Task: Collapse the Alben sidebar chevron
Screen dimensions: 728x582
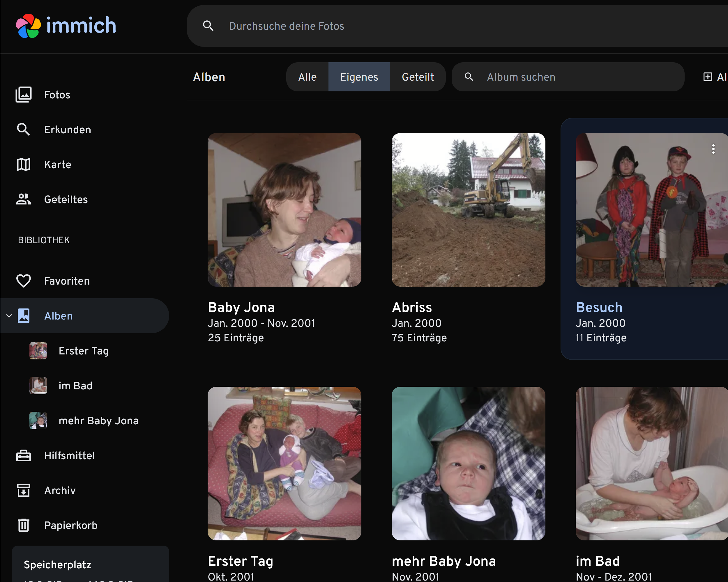Action: coord(9,316)
